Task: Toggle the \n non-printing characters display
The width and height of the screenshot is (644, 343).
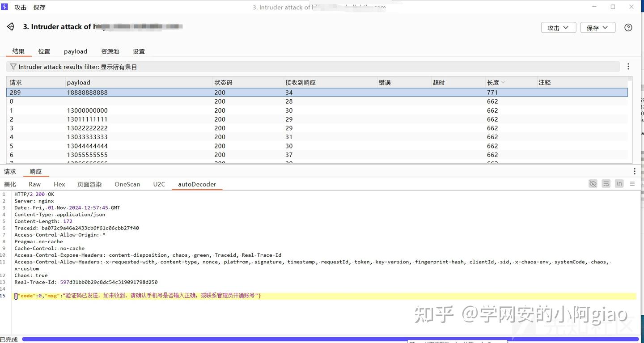Action: coord(619,183)
